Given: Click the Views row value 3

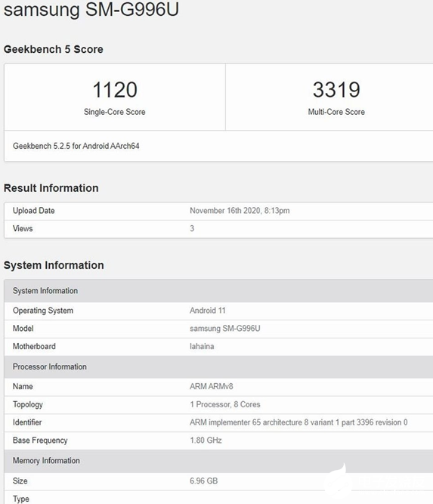Looking at the screenshot, I should coord(192,228).
